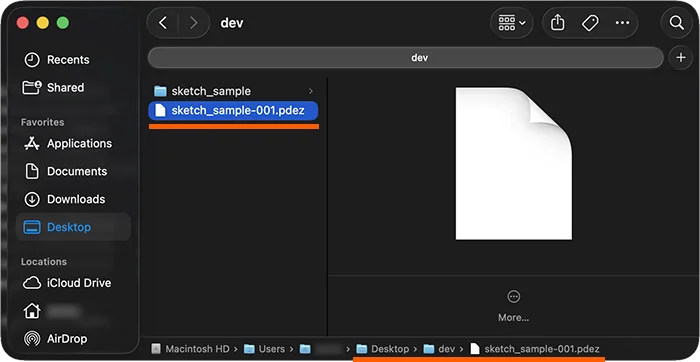The width and height of the screenshot is (700, 362).
Task: Open Recents in the sidebar
Action: point(74,60)
